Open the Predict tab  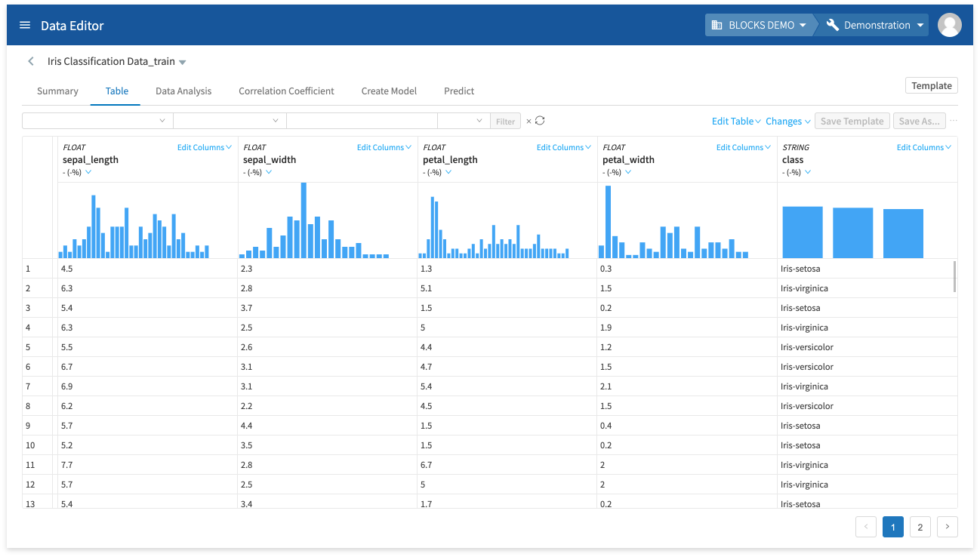coord(459,91)
